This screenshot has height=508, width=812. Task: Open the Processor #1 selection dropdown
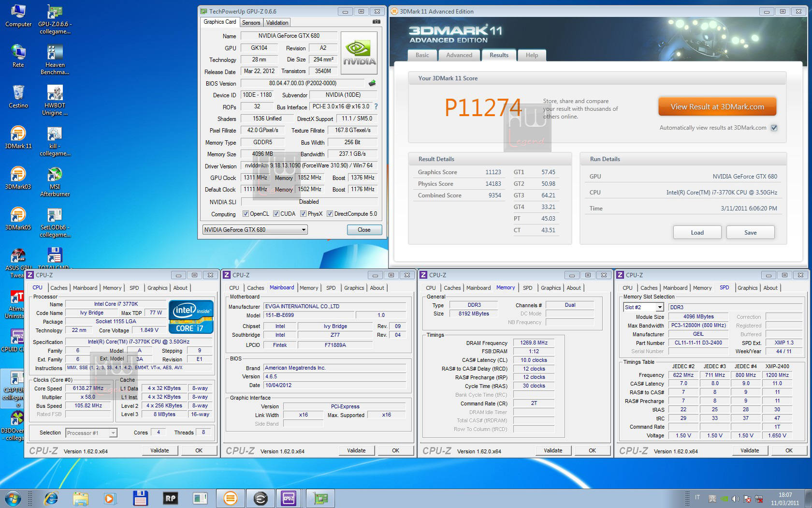pyautogui.click(x=91, y=433)
